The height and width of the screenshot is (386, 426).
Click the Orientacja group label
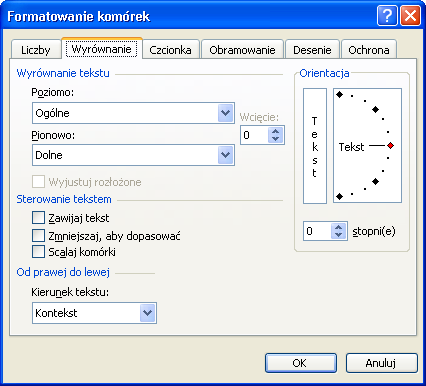(324, 73)
